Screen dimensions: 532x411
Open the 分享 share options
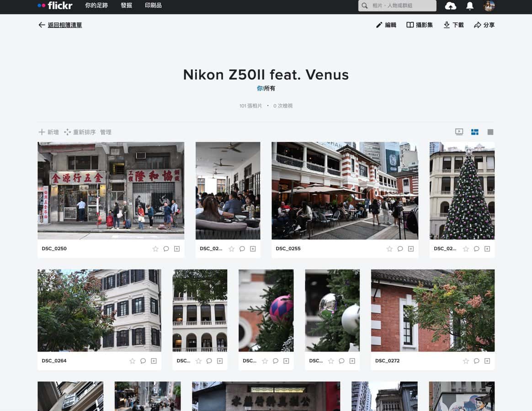coord(484,25)
